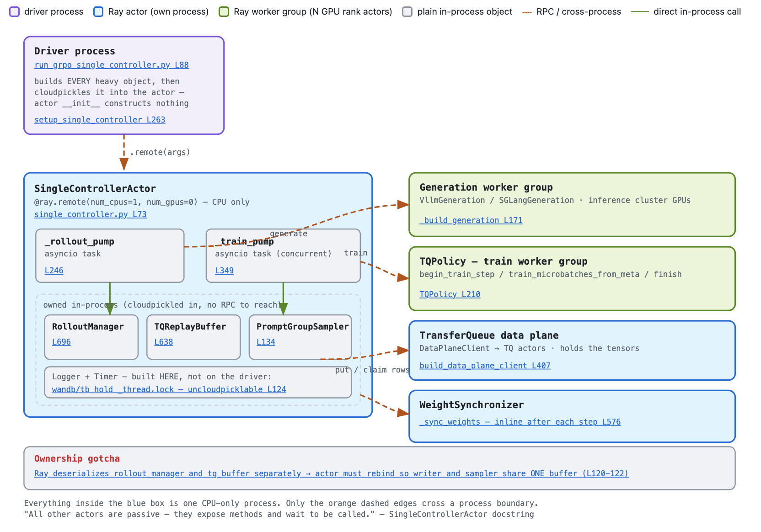
Task: Select the SingleControllerActor title
Action: (95, 189)
